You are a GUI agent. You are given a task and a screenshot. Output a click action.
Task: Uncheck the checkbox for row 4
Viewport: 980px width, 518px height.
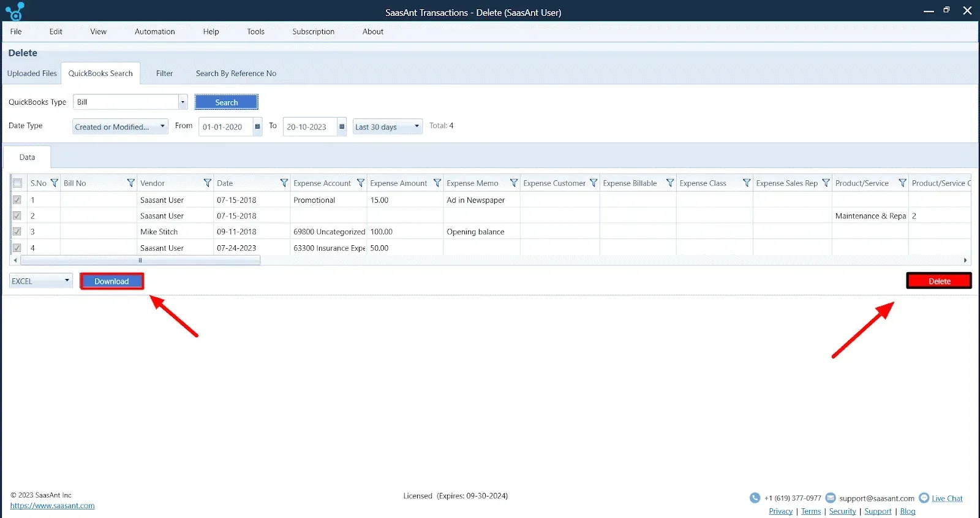[17, 248]
